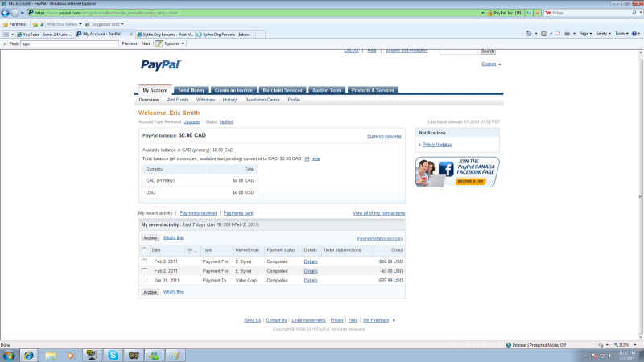Click Previous in the Find bar
644x362 pixels.
pyautogui.click(x=130, y=43)
